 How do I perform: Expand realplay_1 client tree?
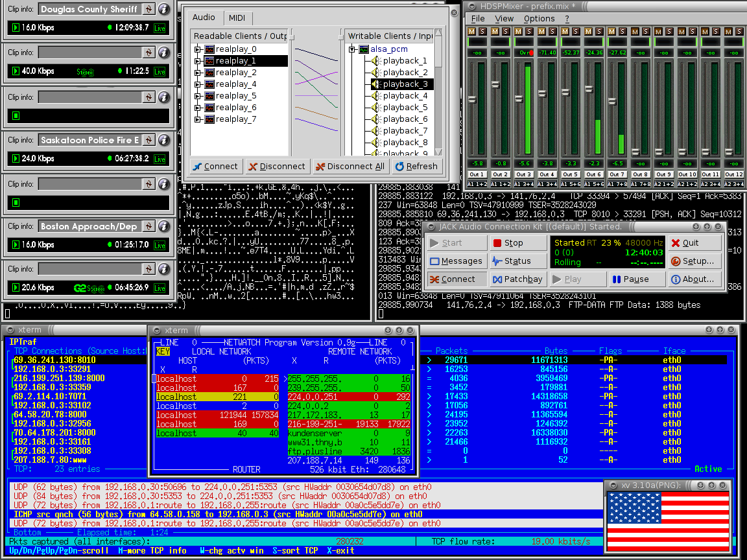[197, 61]
